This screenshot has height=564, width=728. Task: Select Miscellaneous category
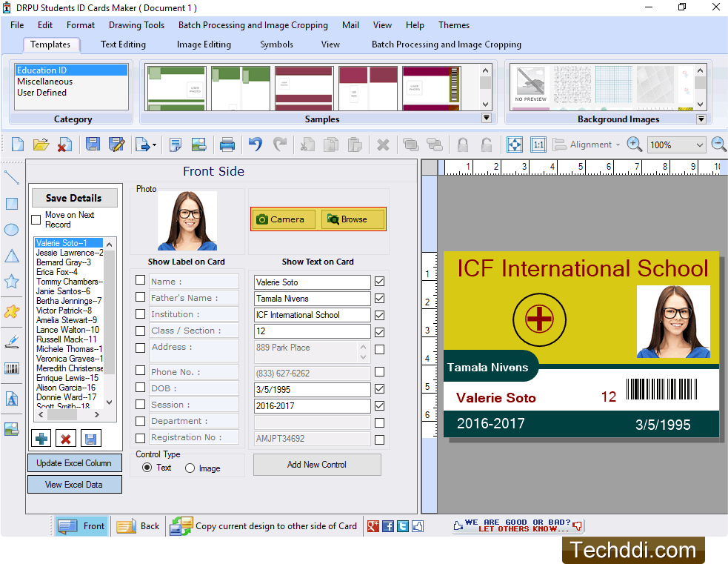point(45,82)
